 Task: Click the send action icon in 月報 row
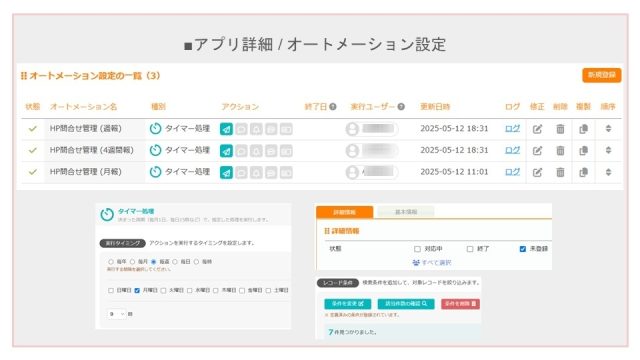(226, 172)
